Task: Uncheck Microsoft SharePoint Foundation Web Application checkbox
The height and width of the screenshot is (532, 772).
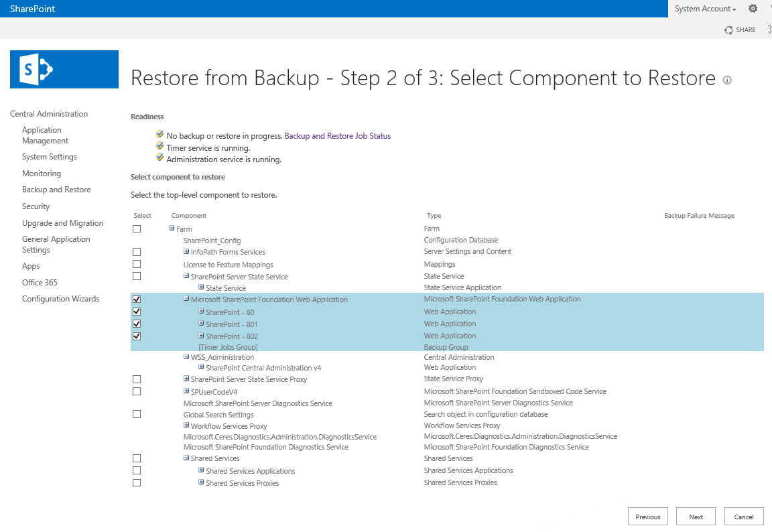Action: (x=137, y=300)
